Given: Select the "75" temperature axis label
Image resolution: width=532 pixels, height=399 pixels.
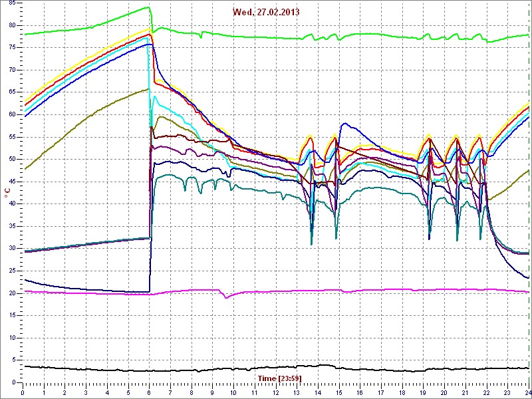Looking at the screenshot, I should [x=12, y=48].
